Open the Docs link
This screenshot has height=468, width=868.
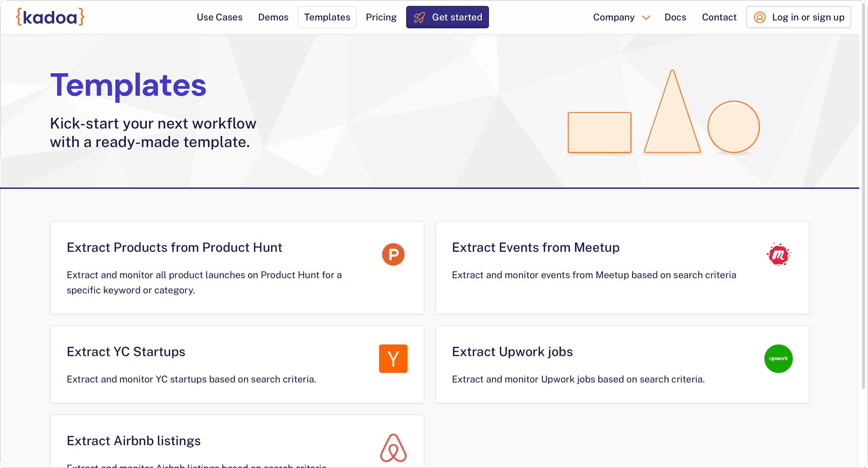point(675,18)
